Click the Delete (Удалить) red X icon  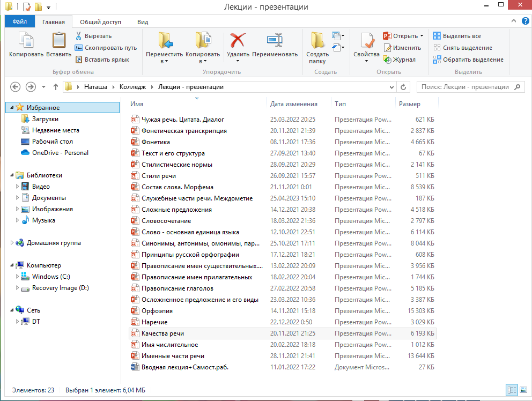(x=238, y=41)
